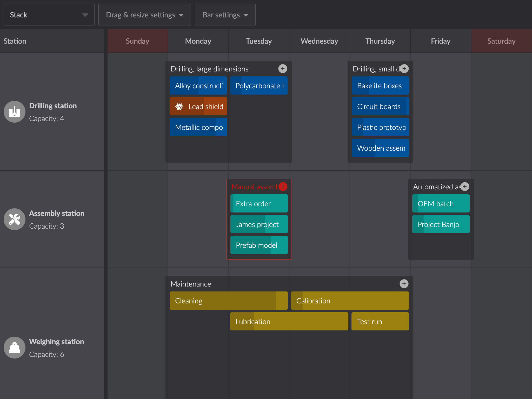Click the hazard icon on Lead shield

180,107
